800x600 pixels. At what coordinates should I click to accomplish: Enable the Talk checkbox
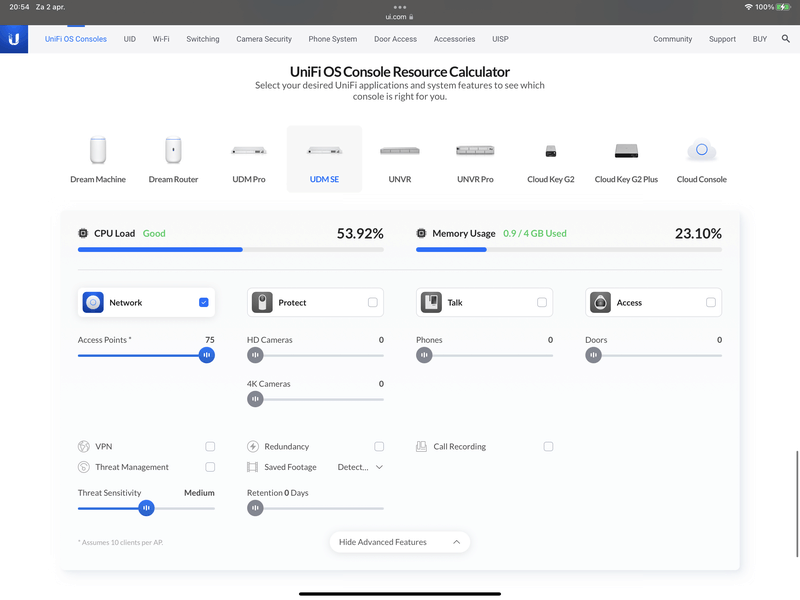click(542, 303)
